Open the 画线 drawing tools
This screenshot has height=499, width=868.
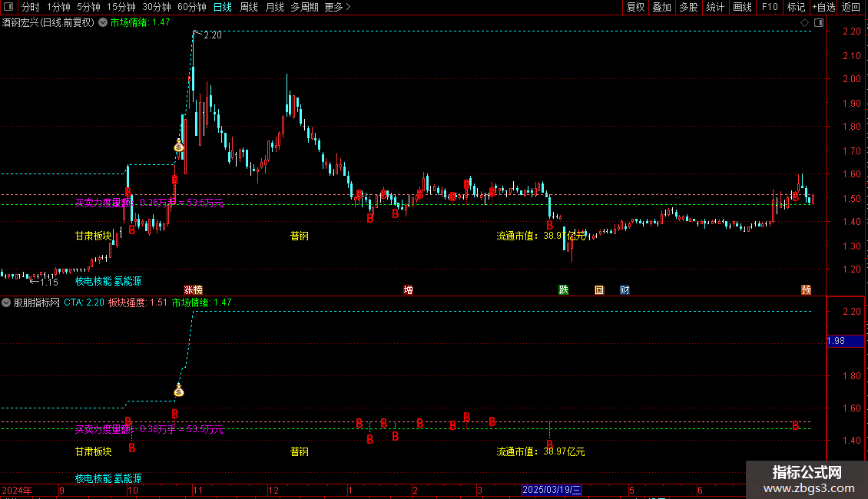[742, 7]
